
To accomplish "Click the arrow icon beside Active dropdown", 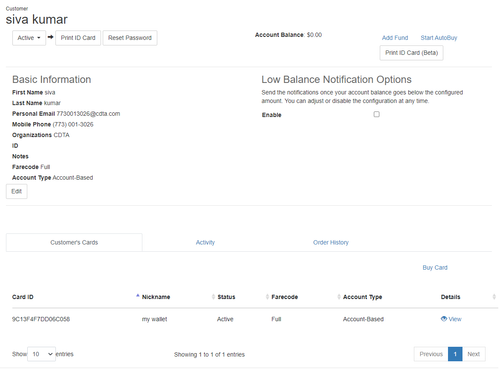I will point(50,37).
